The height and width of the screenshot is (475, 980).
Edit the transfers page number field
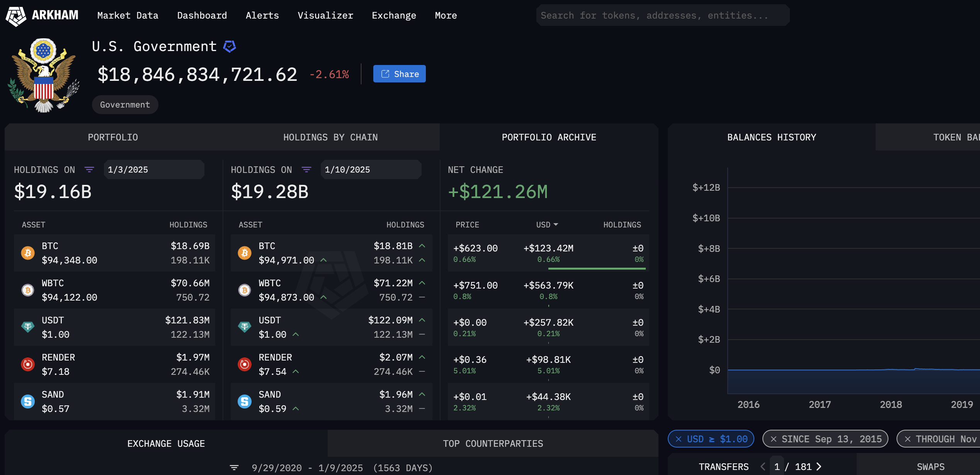click(x=777, y=466)
